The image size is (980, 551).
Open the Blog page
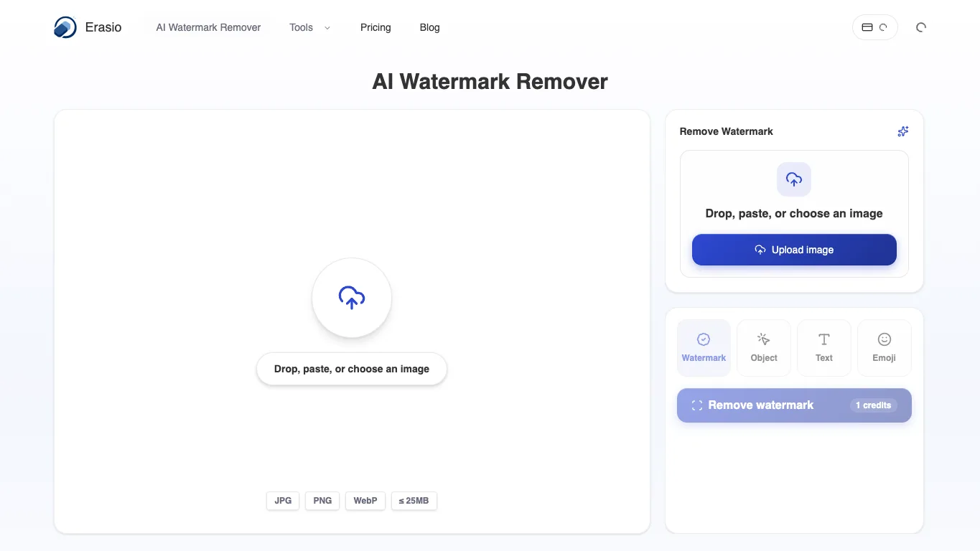(x=429, y=27)
